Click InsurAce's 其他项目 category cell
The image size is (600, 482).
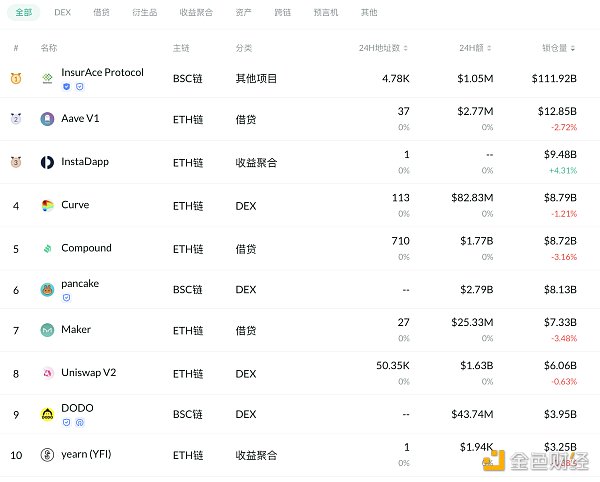point(256,78)
